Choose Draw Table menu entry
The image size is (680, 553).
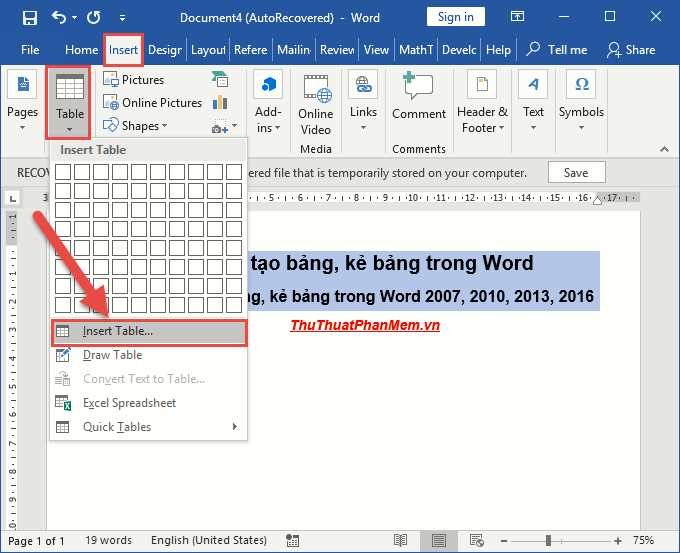click(x=149, y=355)
